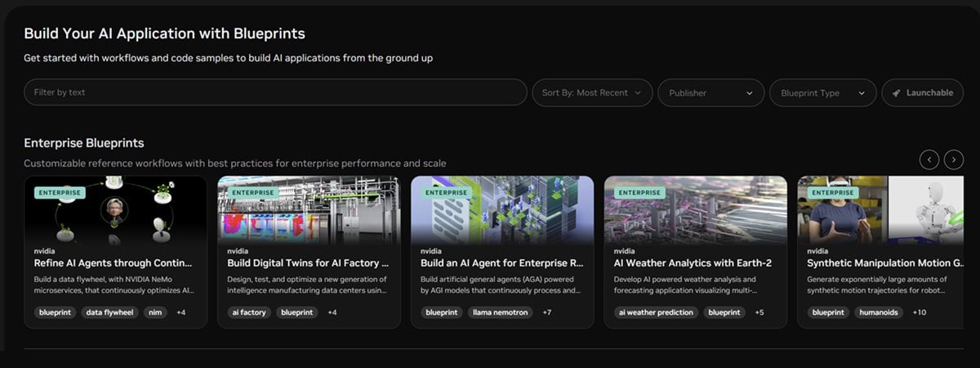Open the Blueprint Type dropdown
Image resolution: width=980 pixels, height=368 pixels.
(822, 92)
